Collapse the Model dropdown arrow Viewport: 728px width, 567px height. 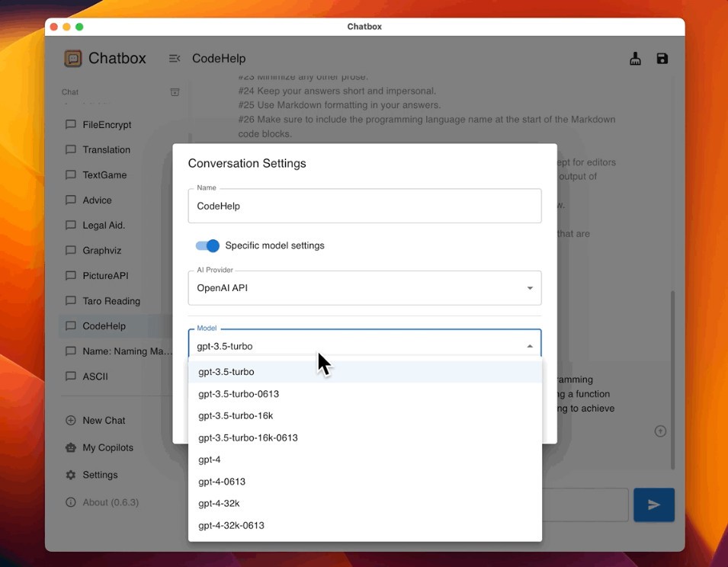point(530,346)
